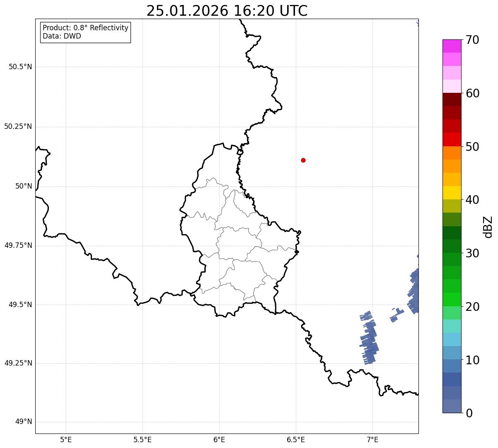Click the colorbar 30 tick label
The height and width of the screenshot is (448, 498).
(x=472, y=254)
